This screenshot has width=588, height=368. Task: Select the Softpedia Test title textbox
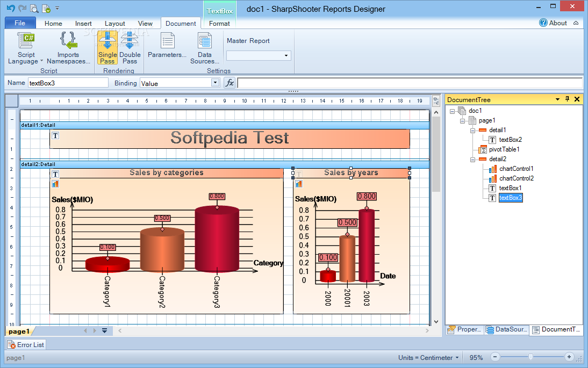tap(230, 139)
